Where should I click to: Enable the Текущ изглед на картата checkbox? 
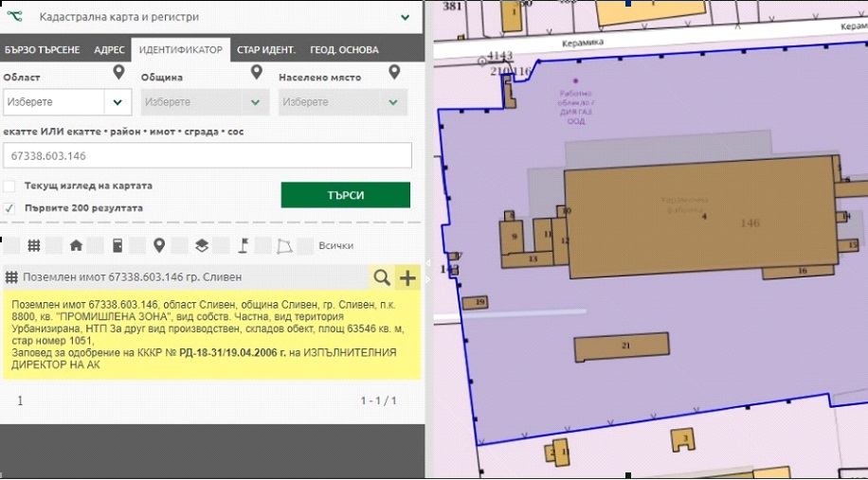(x=9, y=187)
